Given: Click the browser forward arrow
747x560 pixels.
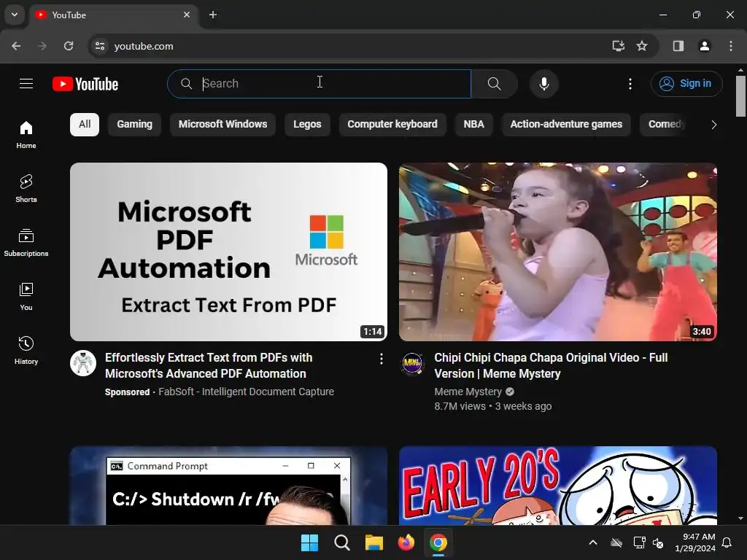Looking at the screenshot, I should tap(42, 46).
